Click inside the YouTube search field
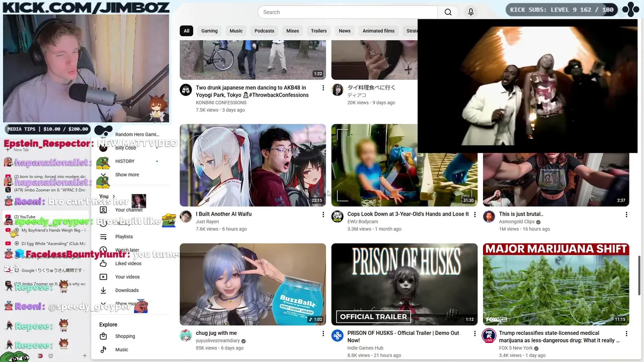This screenshot has height=362, width=644. coord(347,12)
